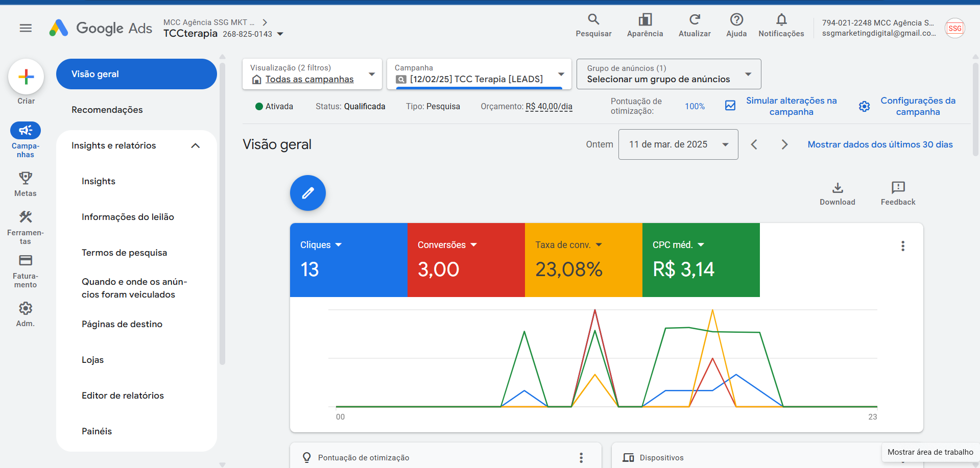This screenshot has width=980, height=468.
Task: Click the Tipo: Pesquisa text
Action: pyautogui.click(x=433, y=106)
